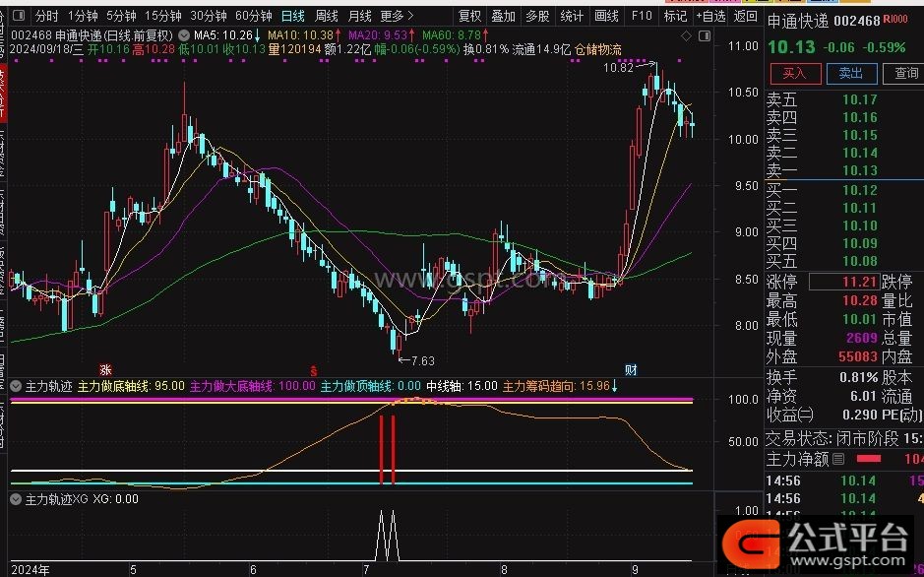Switch to 15分钟 chart period
924x577 pixels.
point(162,16)
